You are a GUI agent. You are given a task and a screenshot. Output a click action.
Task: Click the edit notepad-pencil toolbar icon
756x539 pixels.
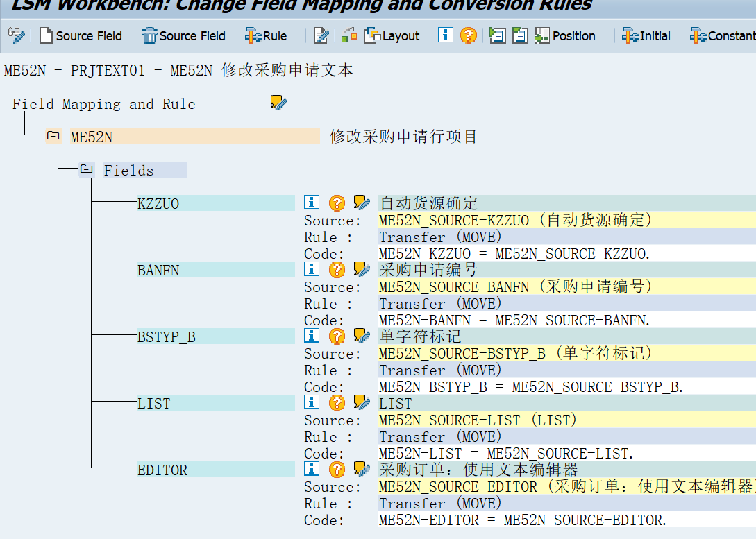[x=321, y=35]
